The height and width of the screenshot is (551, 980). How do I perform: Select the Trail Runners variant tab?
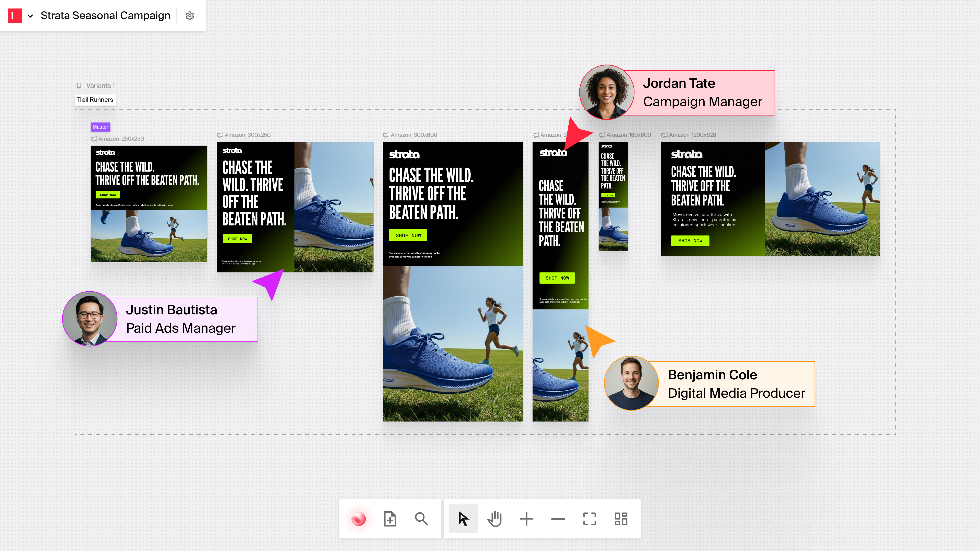click(x=95, y=100)
